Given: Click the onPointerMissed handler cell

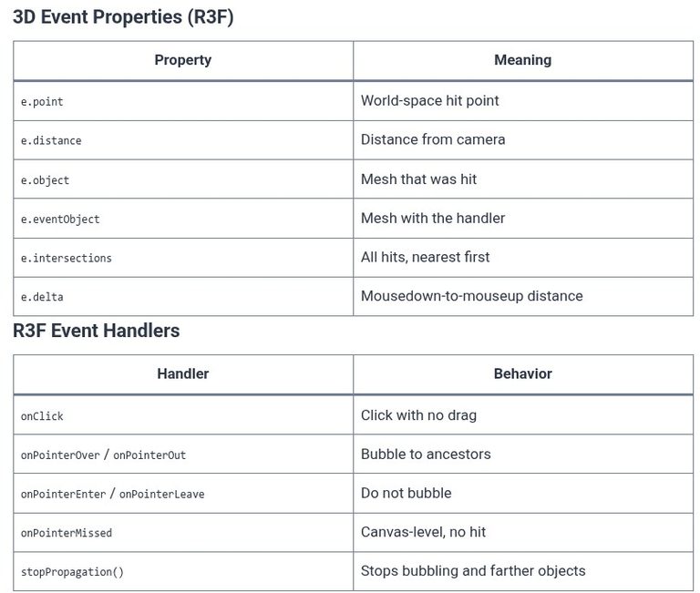Looking at the screenshot, I should click(183, 533).
